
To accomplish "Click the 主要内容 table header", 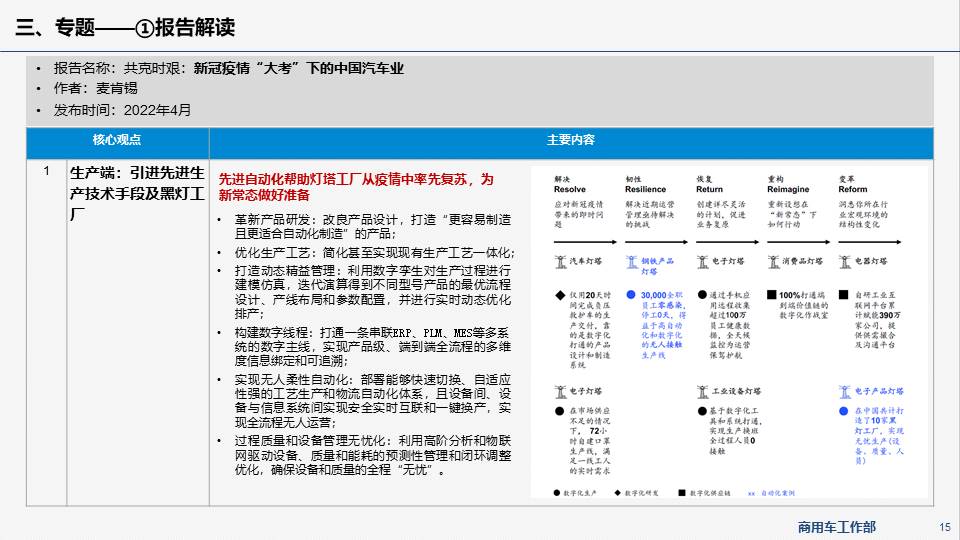I will pos(571,140).
